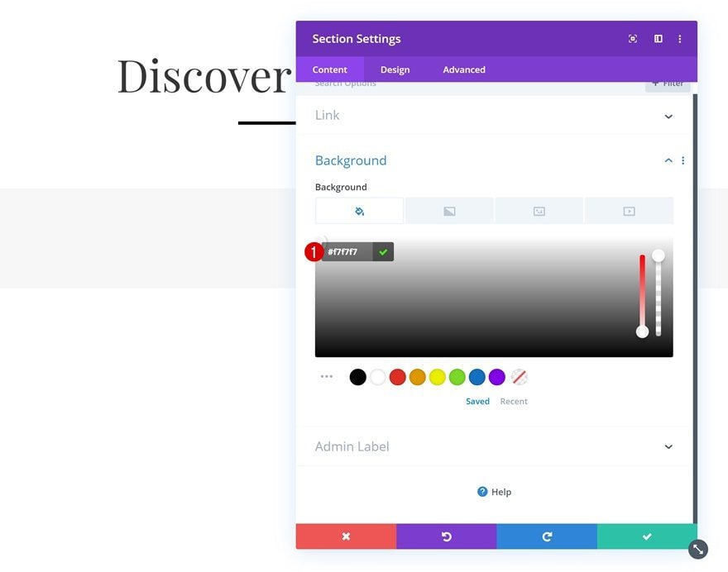Screen dimensions: 728x572
Task: Open the three-dot menu in header
Action: point(680,39)
